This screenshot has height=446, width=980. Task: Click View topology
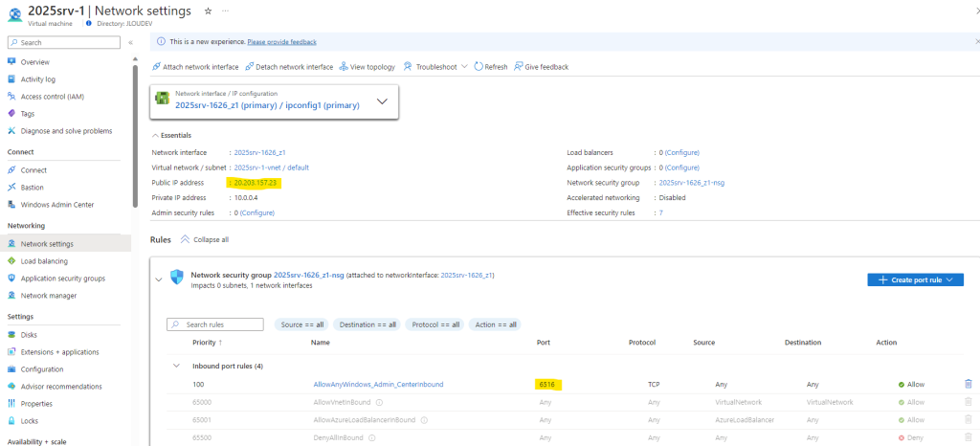367,67
